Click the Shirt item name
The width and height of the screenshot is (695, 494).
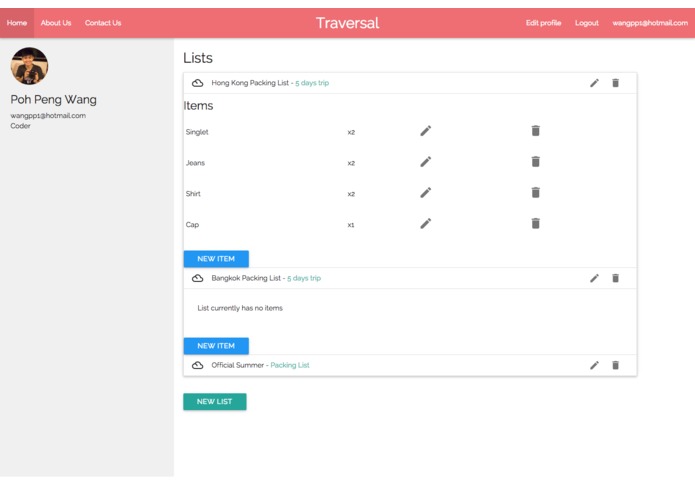pyautogui.click(x=193, y=194)
